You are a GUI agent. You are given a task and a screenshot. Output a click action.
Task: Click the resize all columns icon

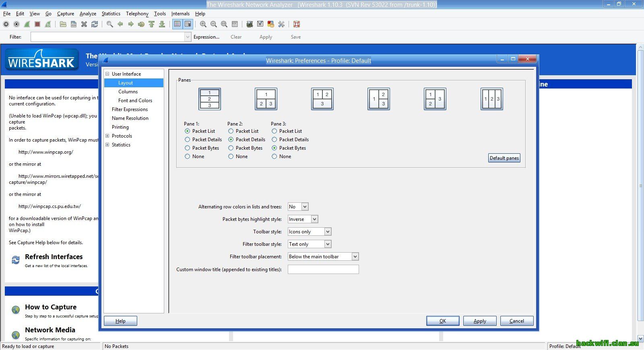point(235,24)
